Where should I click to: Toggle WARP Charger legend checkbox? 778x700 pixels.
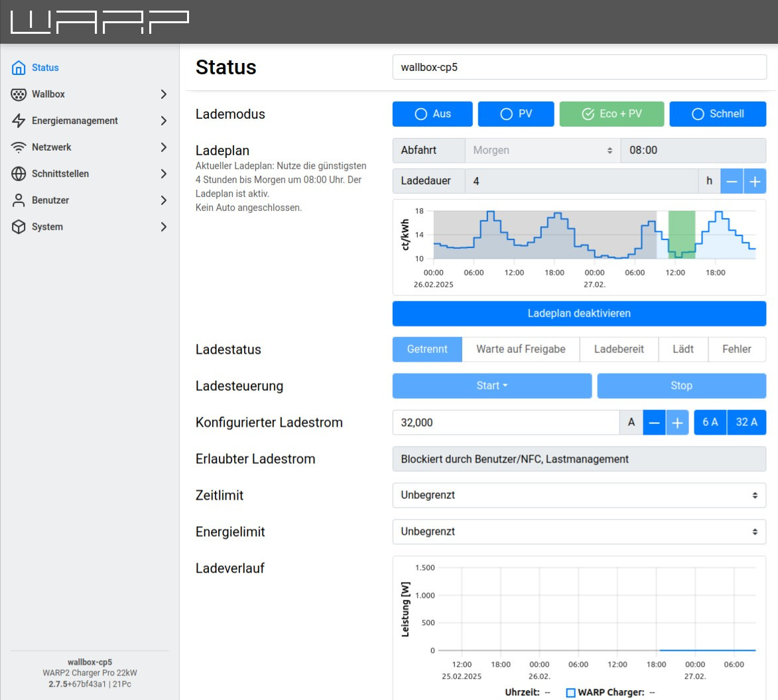click(570, 693)
